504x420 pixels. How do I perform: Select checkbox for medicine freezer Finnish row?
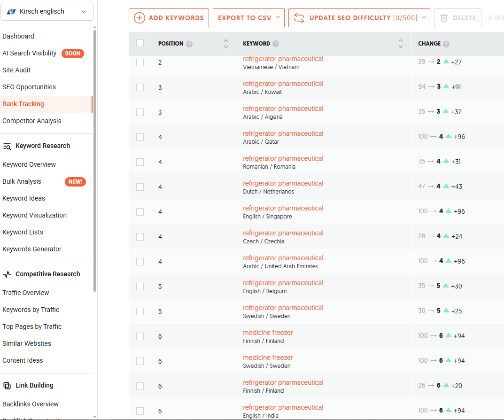(x=140, y=336)
